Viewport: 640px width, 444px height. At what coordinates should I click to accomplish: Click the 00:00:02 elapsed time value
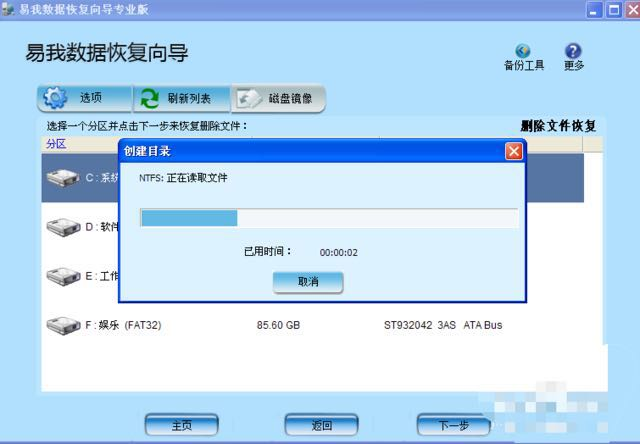click(339, 253)
